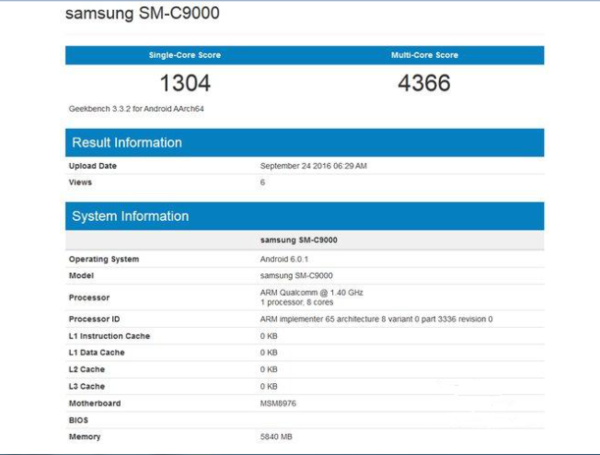Select the Multi-Core Score header
This screenshot has height=455, width=600.
coord(425,55)
